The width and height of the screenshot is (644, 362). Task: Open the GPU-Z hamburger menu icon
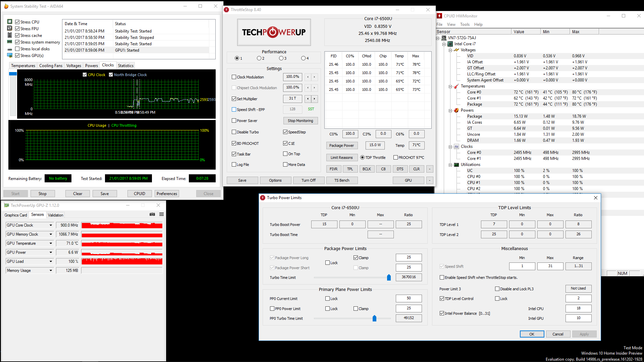(x=161, y=215)
